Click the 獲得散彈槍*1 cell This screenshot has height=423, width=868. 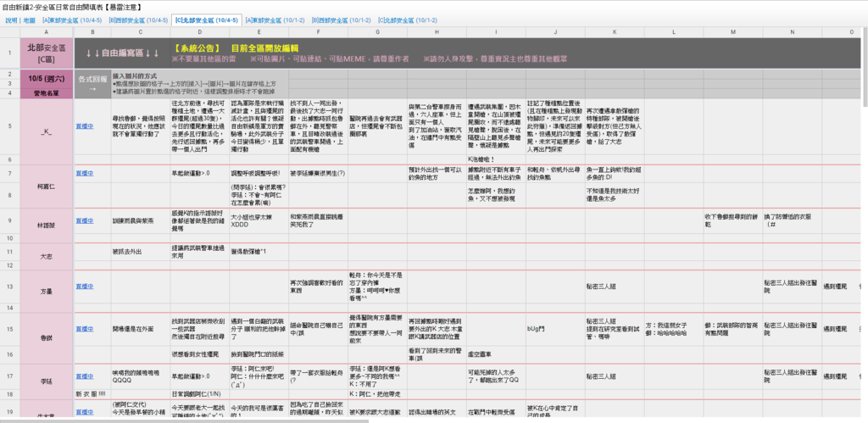coord(259,252)
